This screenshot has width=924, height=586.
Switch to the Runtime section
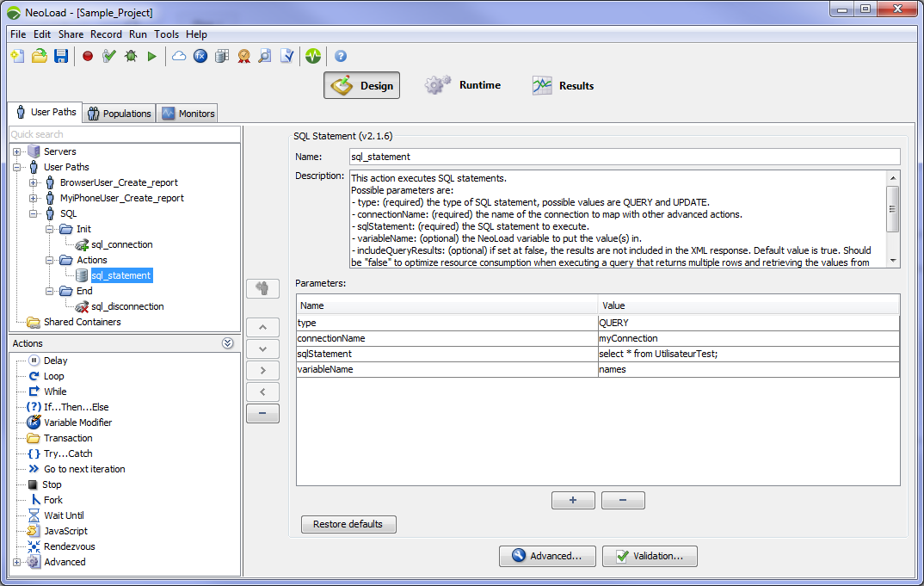click(x=464, y=85)
